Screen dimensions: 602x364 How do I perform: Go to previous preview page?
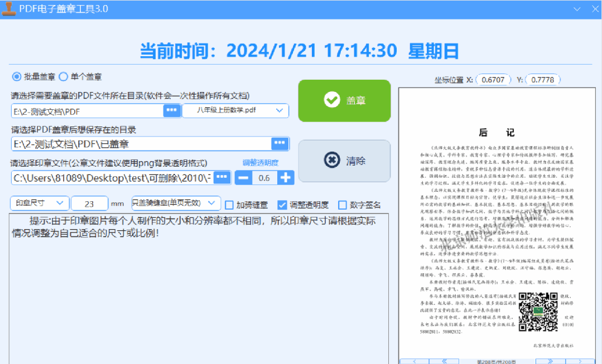(x=415, y=361)
